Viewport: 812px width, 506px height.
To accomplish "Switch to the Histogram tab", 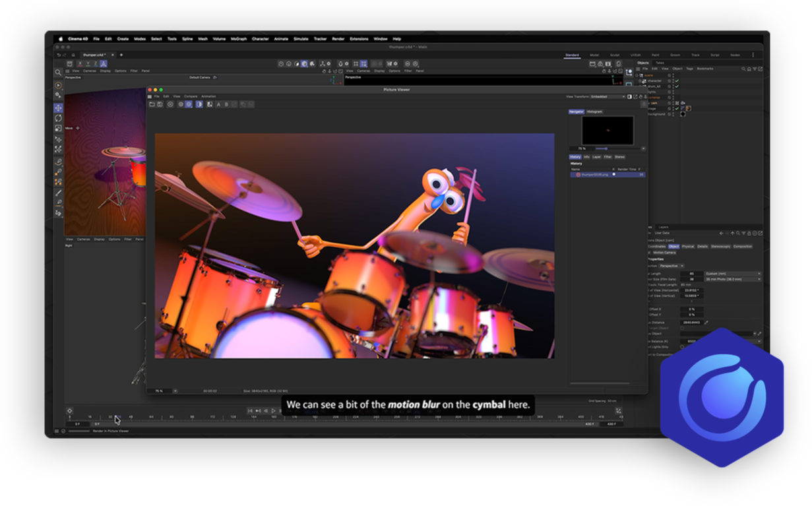I will coord(594,111).
